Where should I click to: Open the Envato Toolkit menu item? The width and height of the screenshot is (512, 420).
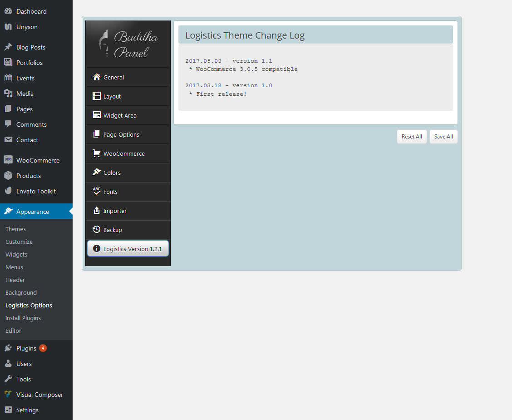(x=36, y=191)
